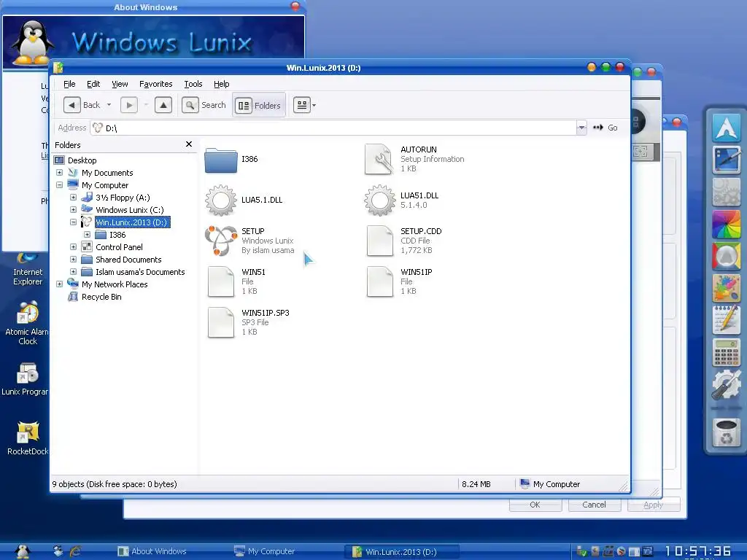Open the Edit menu
Viewport: 747px width, 560px height.
tap(93, 84)
